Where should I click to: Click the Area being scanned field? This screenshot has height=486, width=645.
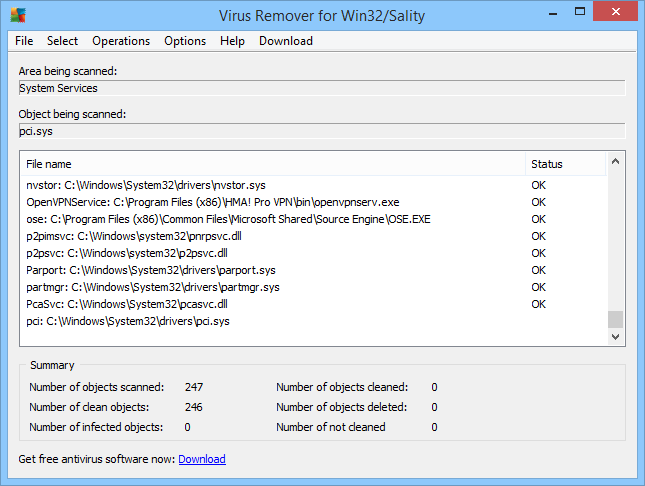(x=322, y=88)
